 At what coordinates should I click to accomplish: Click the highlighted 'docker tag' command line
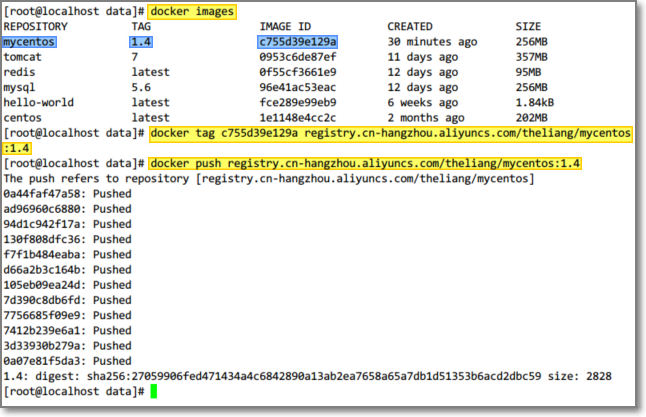click(391, 134)
